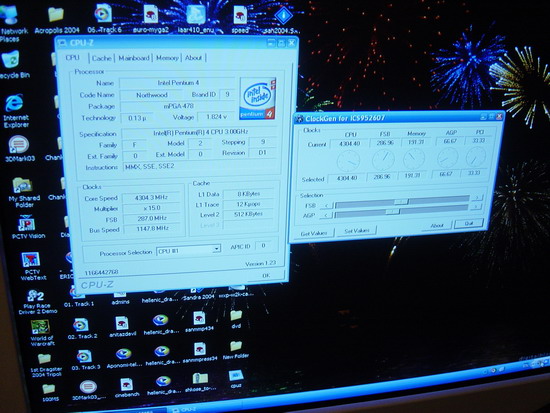Increase AGP with the right arrow button
550x413 pixels.
coord(475,207)
